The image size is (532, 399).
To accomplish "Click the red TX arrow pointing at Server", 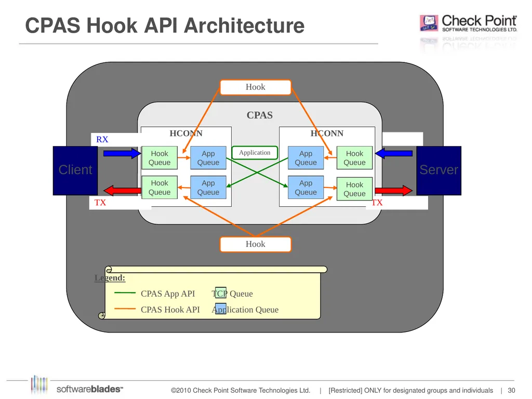I will point(394,190).
